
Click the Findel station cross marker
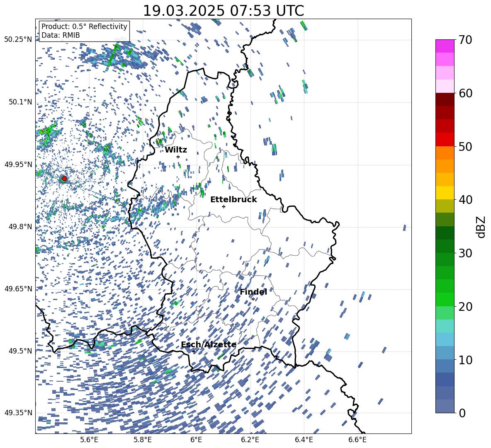pyautogui.click(x=253, y=299)
